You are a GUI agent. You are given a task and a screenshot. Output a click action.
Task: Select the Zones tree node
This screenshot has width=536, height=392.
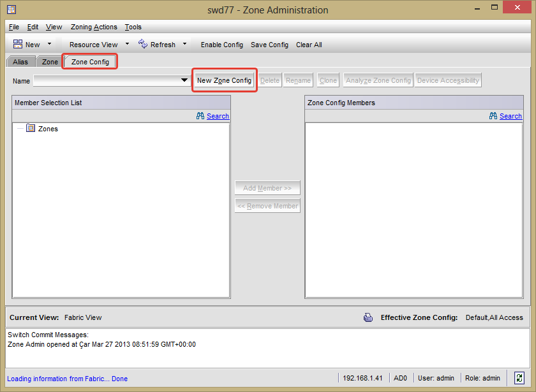tap(48, 129)
